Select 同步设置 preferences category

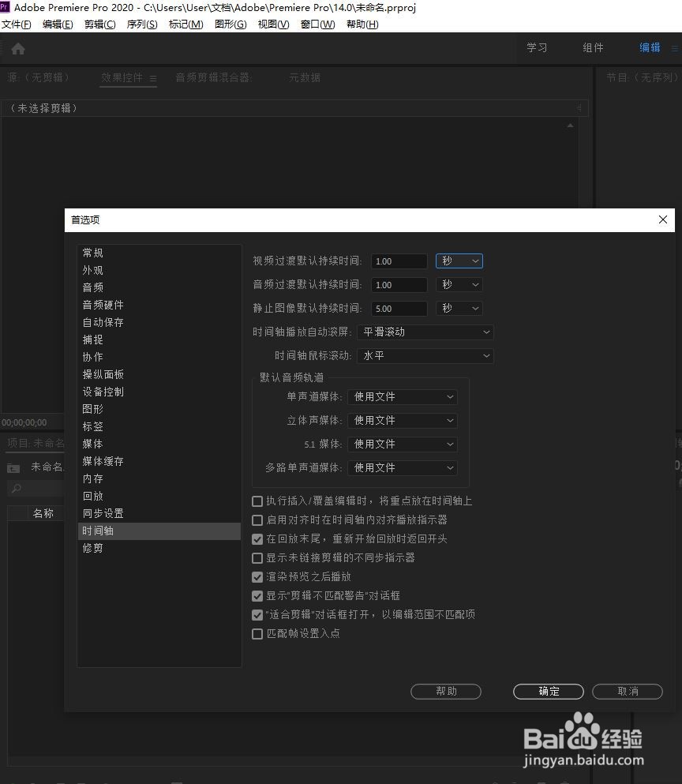click(x=159, y=513)
